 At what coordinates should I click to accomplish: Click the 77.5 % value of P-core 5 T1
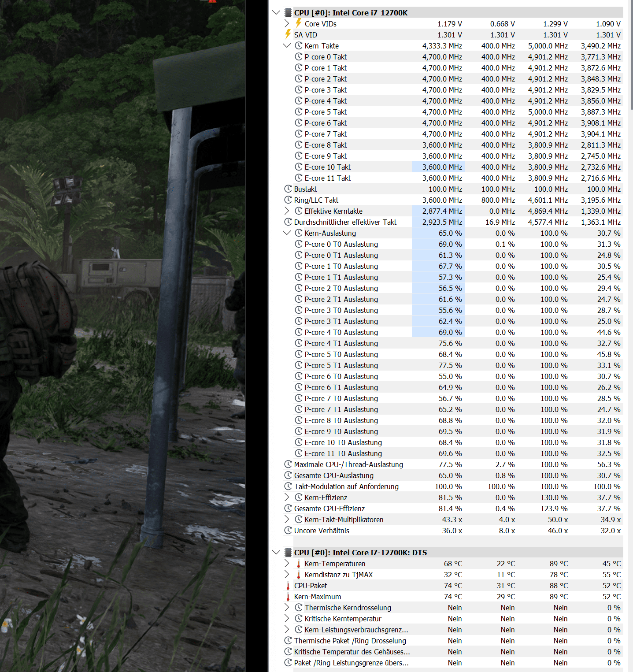(x=450, y=365)
